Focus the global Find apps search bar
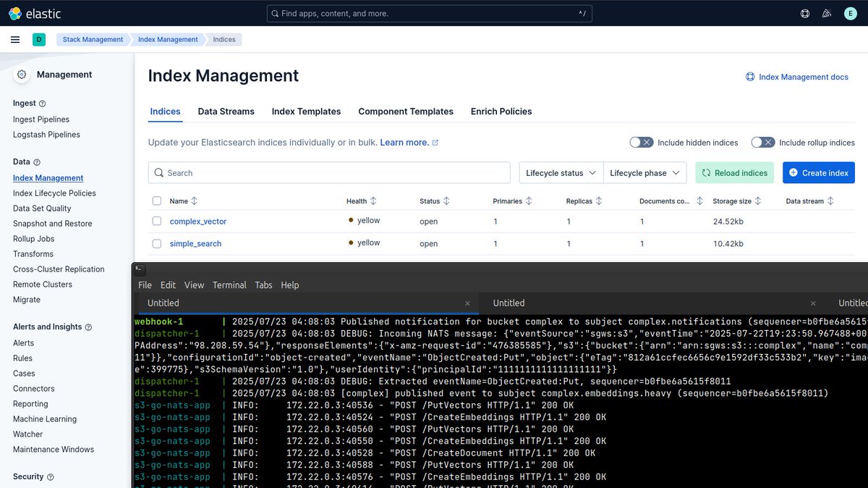 point(430,13)
